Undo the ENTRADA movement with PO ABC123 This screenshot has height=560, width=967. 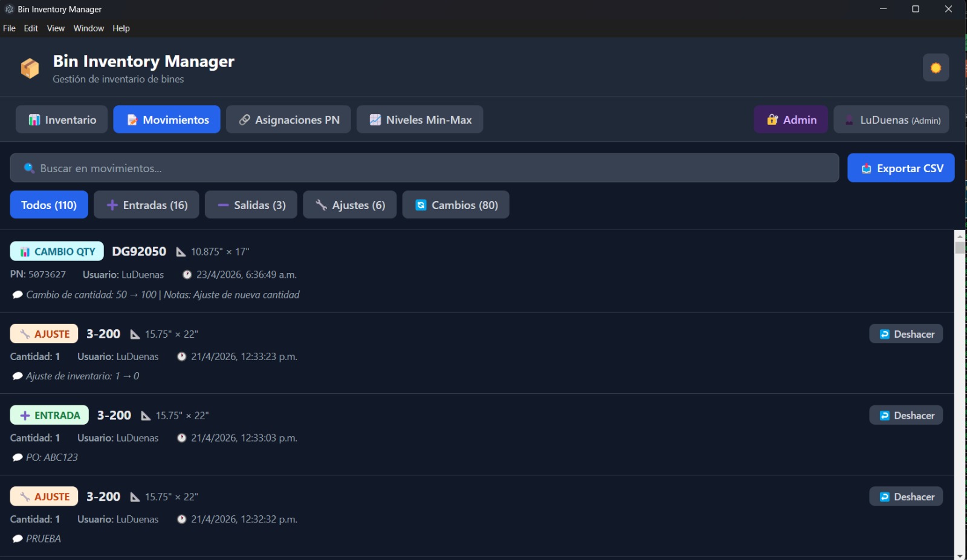[x=905, y=415]
